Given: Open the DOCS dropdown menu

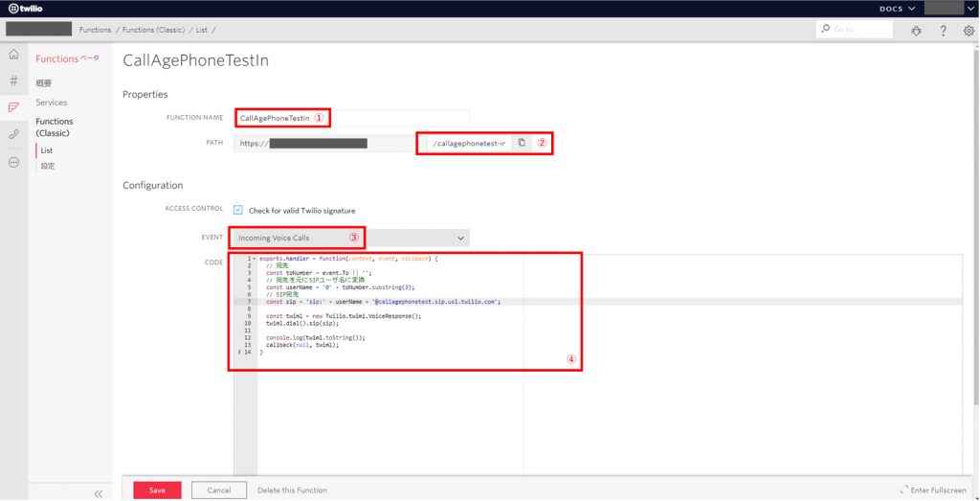Looking at the screenshot, I should (x=897, y=8).
